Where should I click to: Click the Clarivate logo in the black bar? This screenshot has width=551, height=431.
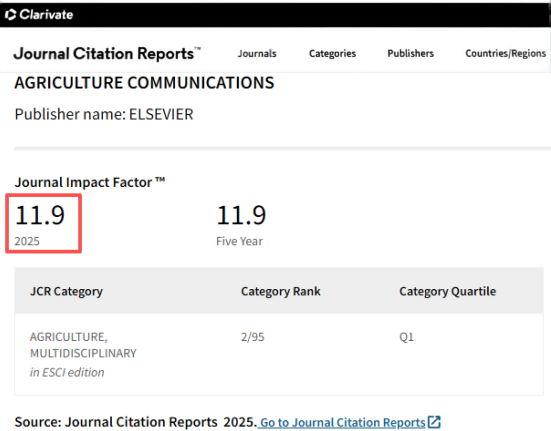pyautogui.click(x=39, y=14)
